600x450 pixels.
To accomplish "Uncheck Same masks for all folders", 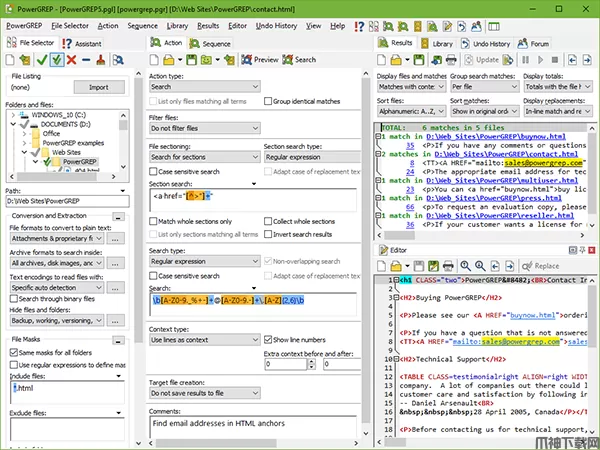I will pos(13,353).
